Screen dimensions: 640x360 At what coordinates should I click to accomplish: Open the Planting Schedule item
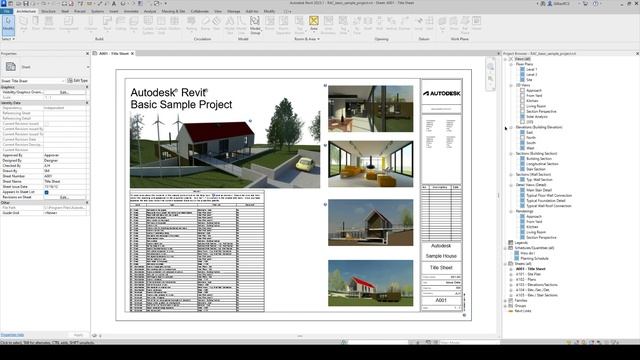coord(534,258)
